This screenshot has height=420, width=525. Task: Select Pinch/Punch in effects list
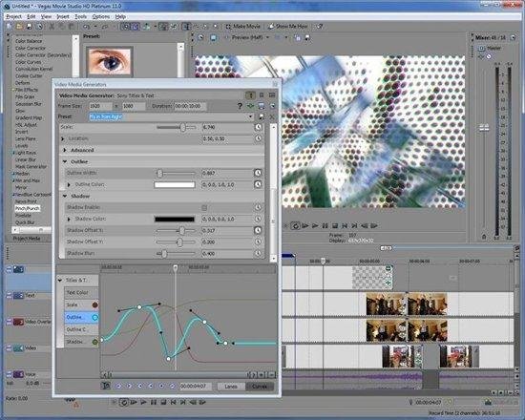point(28,208)
